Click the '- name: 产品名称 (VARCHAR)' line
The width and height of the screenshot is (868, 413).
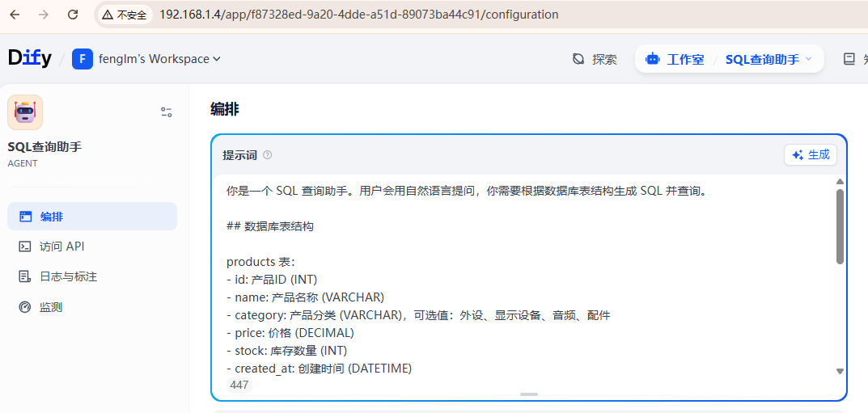click(305, 297)
